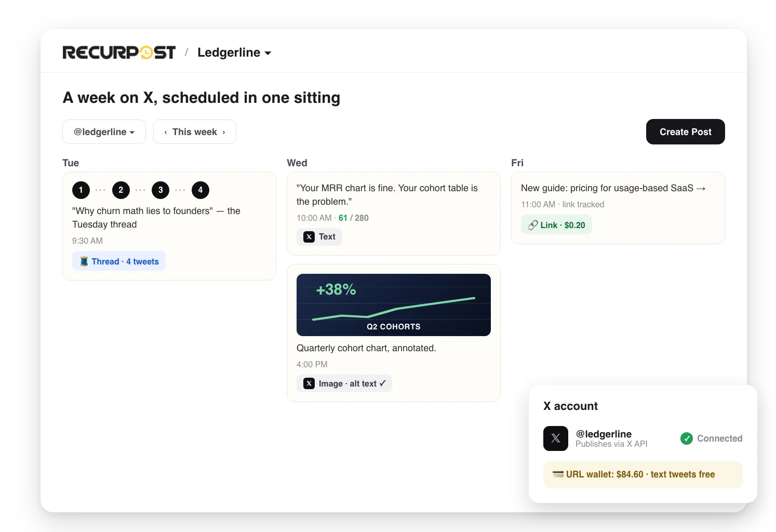Click the Image · alt text tag
Image resolution: width=776 pixels, height=532 pixels.
click(344, 383)
